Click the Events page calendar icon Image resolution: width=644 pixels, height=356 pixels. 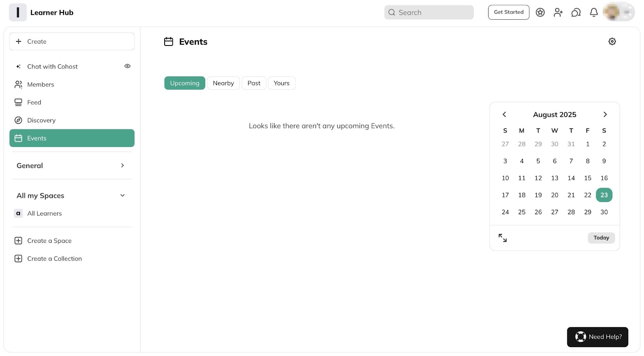click(169, 41)
